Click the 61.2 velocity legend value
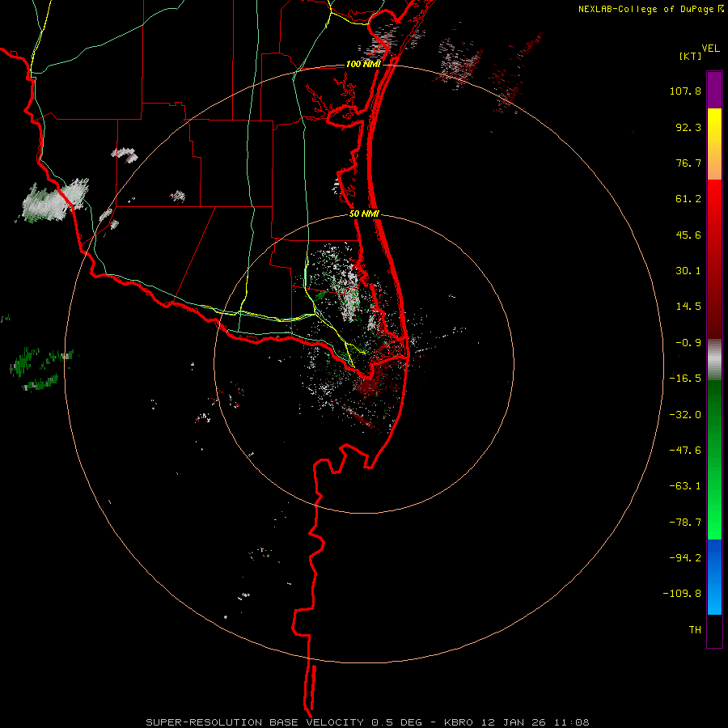Viewport: 728px width, 728px height. (688, 199)
